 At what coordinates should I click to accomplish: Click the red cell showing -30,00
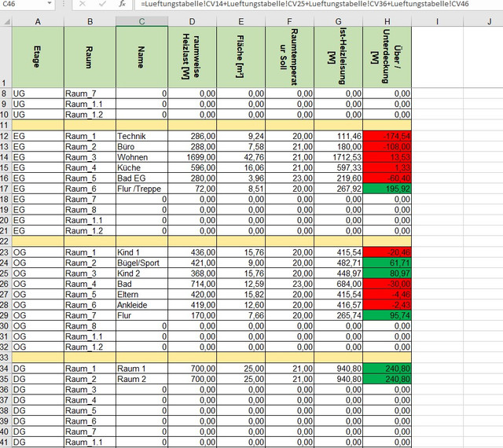[x=387, y=284]
